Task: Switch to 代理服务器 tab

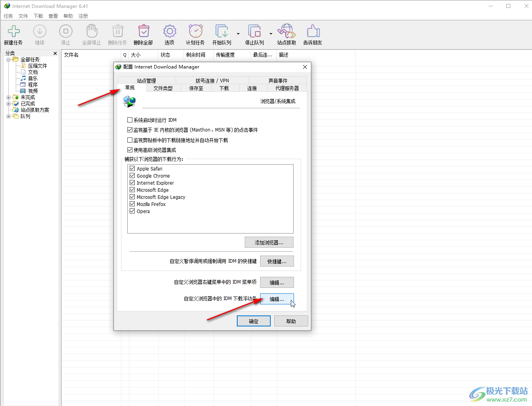Action: click(x=287, y=88)
